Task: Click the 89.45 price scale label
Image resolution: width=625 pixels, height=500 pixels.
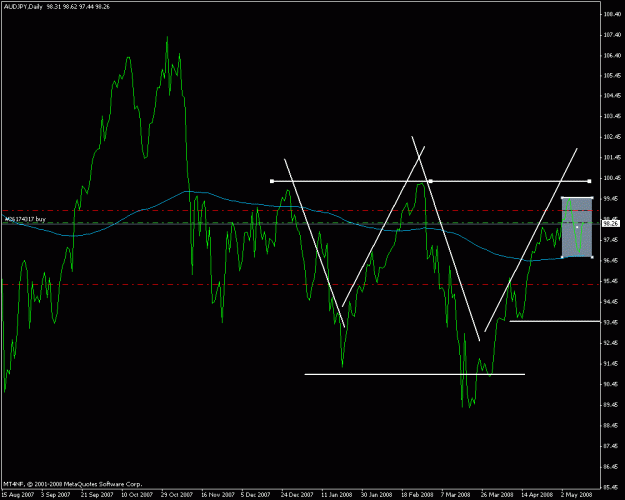Action: click(x=612, y=405)
